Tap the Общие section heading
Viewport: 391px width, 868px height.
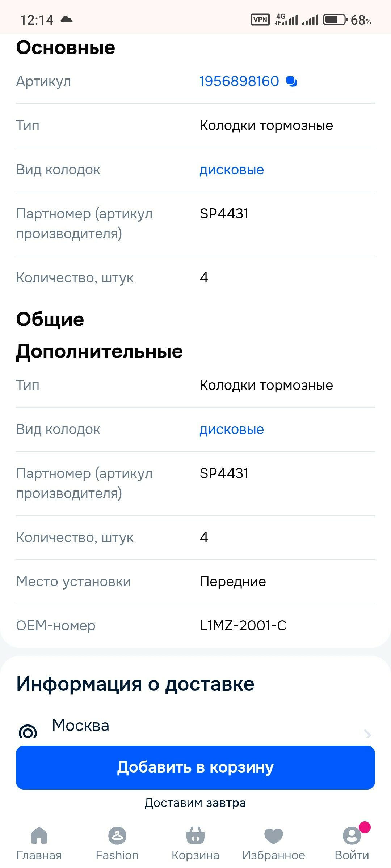(x=50, y=320)
